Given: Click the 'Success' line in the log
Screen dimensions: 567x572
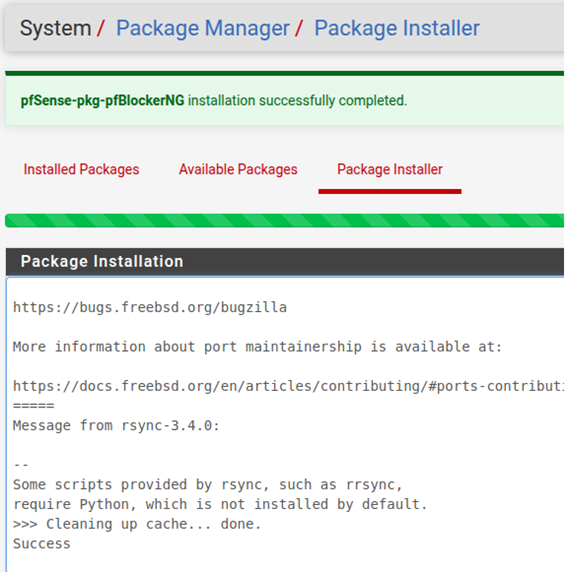Looking at the screenshot, I should [42, 544].
